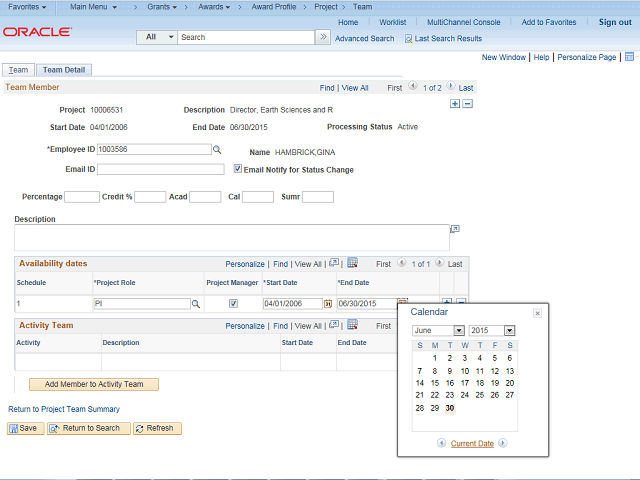
Task: Click the Employee ID lookup magnifier icon
Action: click(216, 149)
